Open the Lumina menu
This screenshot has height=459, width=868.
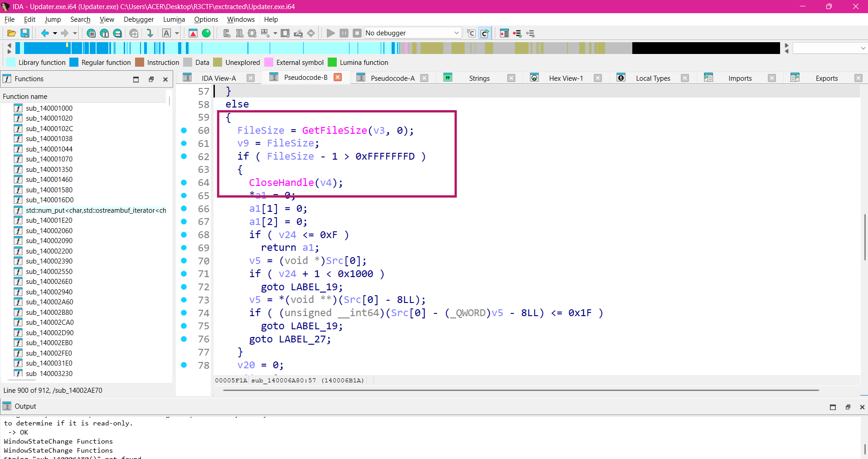174,20
